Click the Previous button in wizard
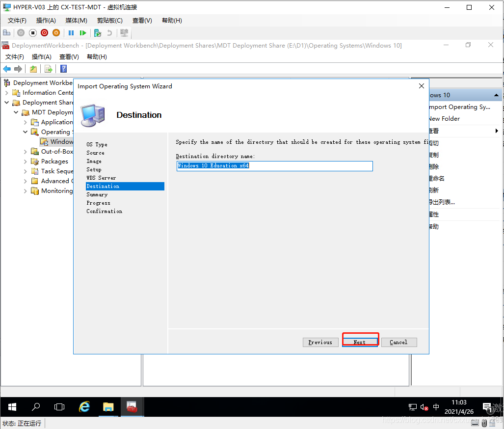 (320, 342)
